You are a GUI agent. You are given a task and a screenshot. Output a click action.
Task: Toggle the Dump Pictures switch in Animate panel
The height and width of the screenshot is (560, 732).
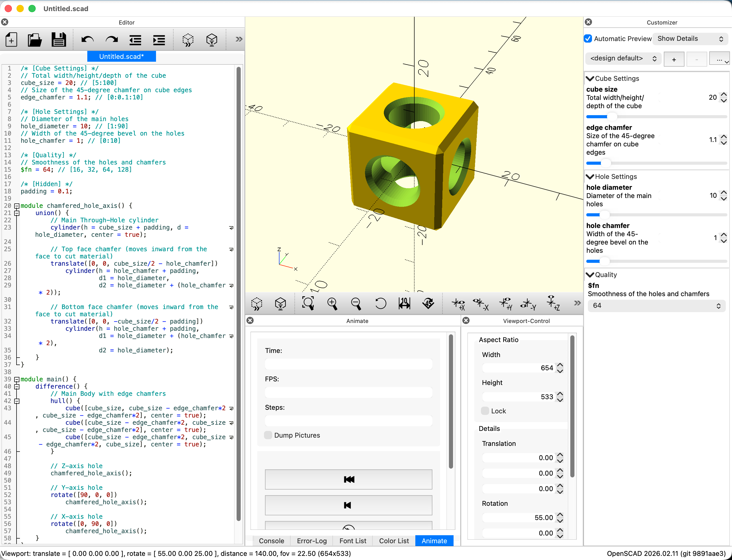coord(268,435)
